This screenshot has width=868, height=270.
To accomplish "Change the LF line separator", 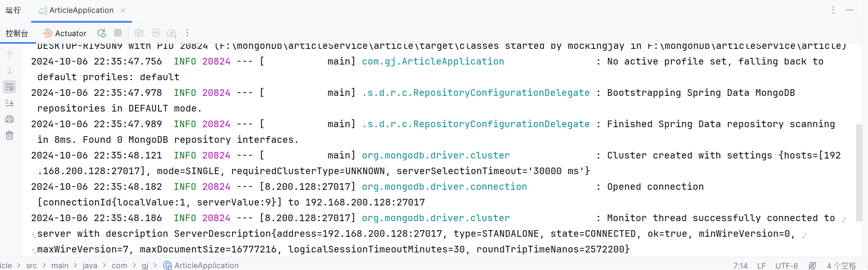I will [x=762, y=266].
